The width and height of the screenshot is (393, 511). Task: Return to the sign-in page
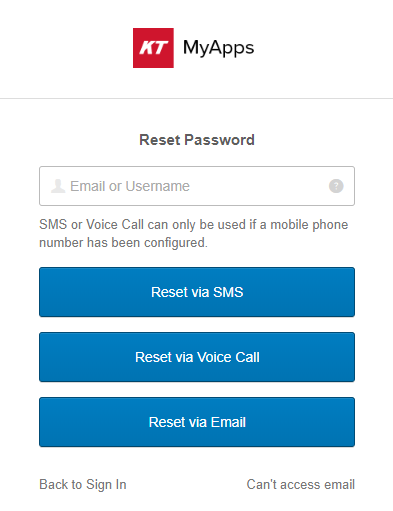pos(83,485)
